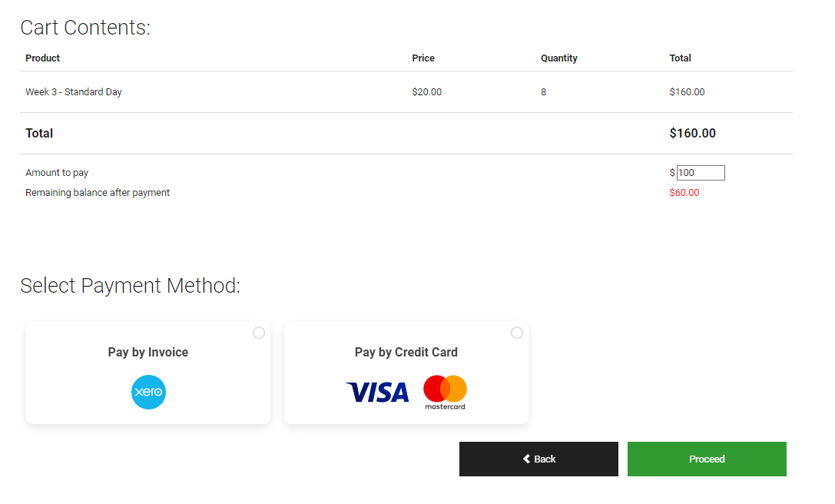This screenshot has height=504, width=835.
Task: Click the Xero logo icon
Action: click(148, 392)
